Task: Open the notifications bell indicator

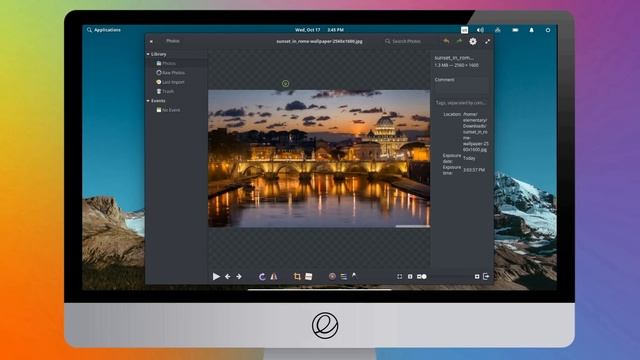Action: click(531, 30)
